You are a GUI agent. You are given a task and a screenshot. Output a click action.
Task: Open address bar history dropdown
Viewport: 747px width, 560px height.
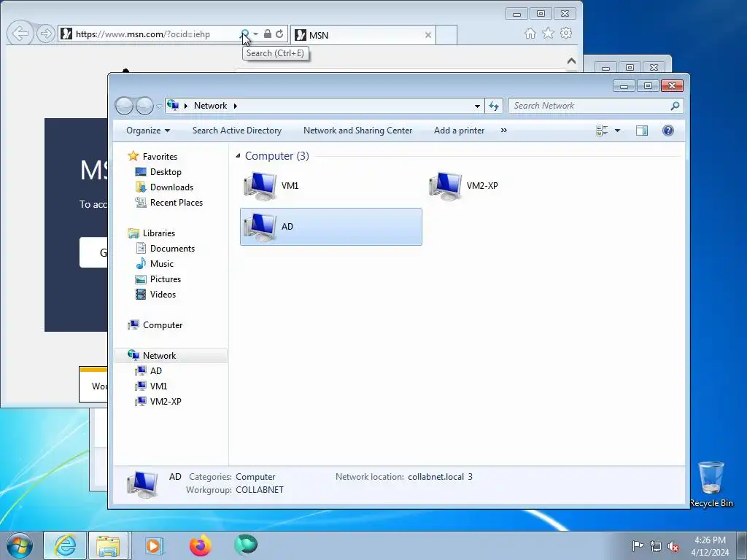tap(477, 106)
